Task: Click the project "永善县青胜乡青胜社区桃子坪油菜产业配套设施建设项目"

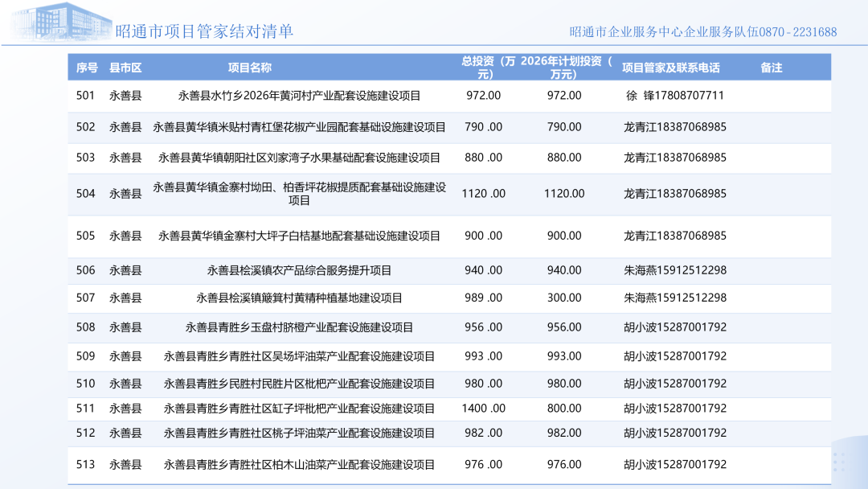Action: [x=299, y=433]
